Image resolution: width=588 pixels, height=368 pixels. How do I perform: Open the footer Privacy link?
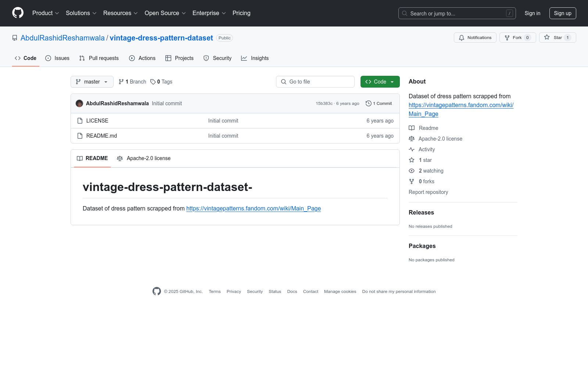(234, 291)
